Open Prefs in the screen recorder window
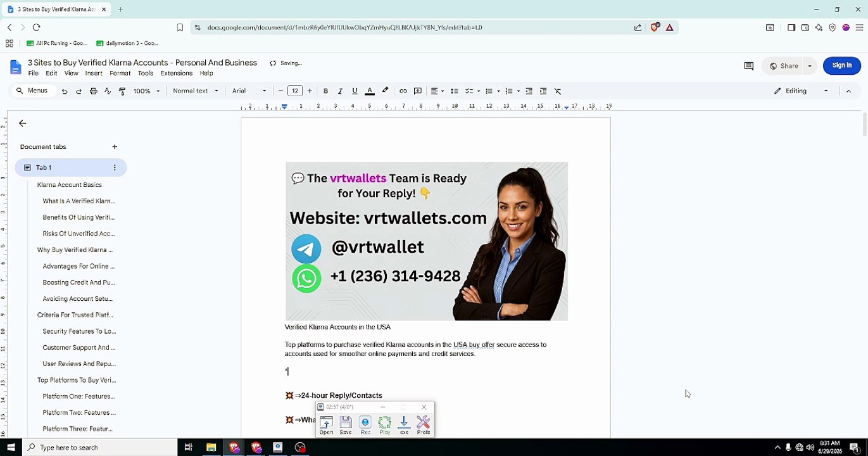Screen dimensions: 868x456 tap(424, 425)
